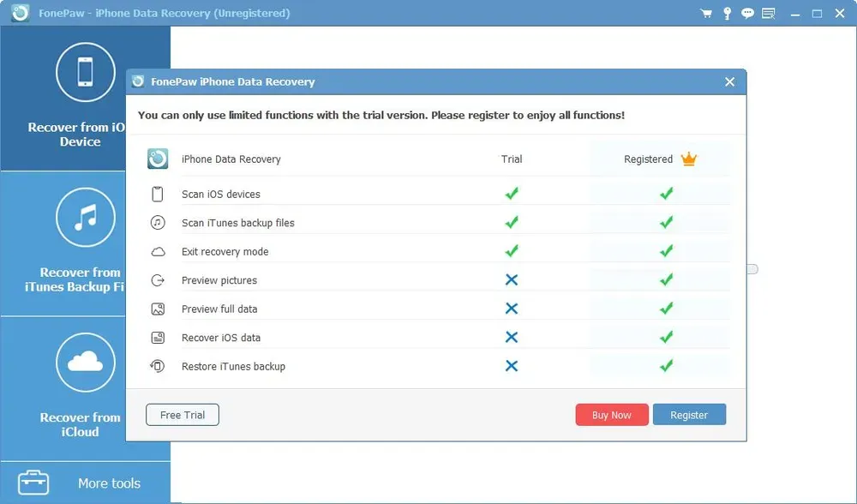Select the cloud icon for Recover from iCloud

point(86,363)
